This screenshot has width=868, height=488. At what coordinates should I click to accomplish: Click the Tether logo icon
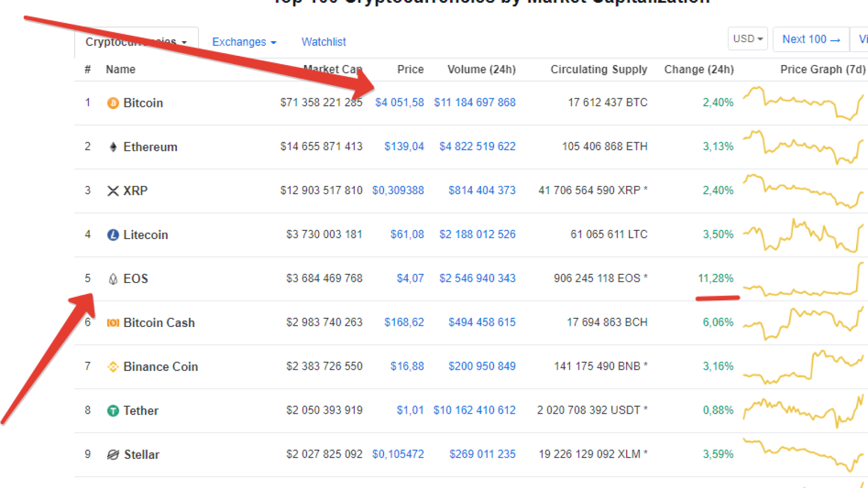pos(113,410)
